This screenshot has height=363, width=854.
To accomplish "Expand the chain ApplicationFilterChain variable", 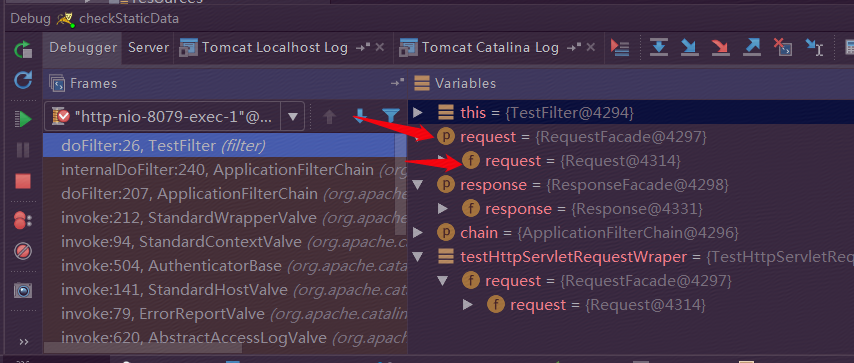I will click(x=418, y=233).
